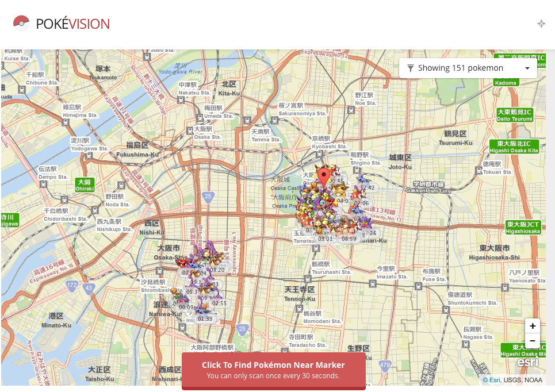This screenshot has width=555, height=392.
Task: Click the 03:01 countdown timer label
Action: (x=326, y=239)
